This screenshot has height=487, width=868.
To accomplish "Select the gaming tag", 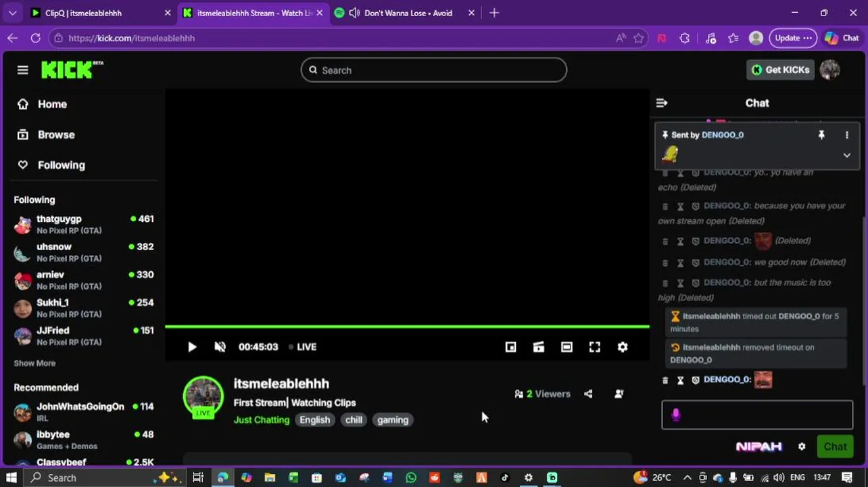I will (393, 420).
